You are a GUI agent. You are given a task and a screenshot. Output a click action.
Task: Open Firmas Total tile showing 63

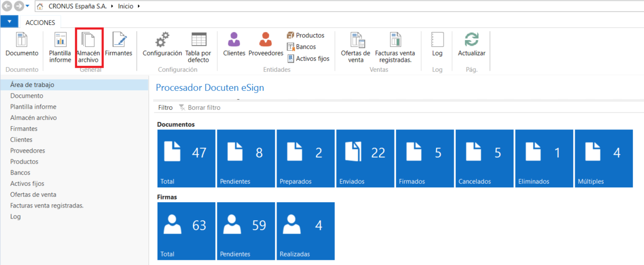(186, 231)
